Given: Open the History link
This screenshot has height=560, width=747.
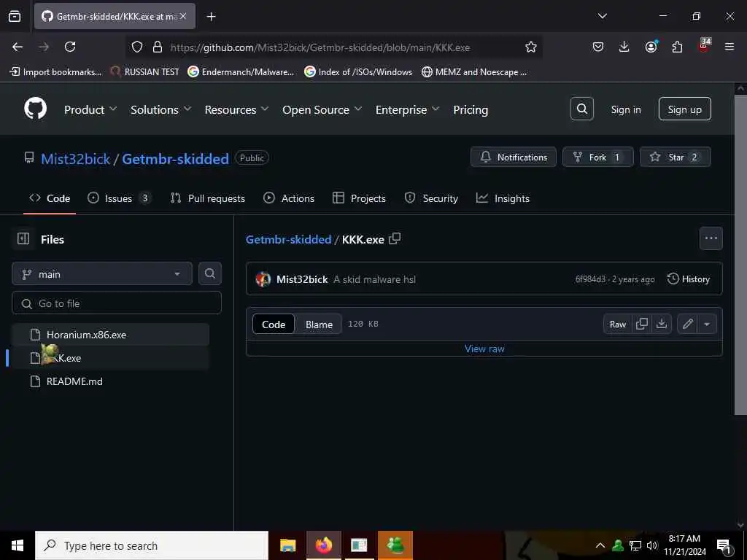Looking at the screenshot, I should tap(689, 279).
